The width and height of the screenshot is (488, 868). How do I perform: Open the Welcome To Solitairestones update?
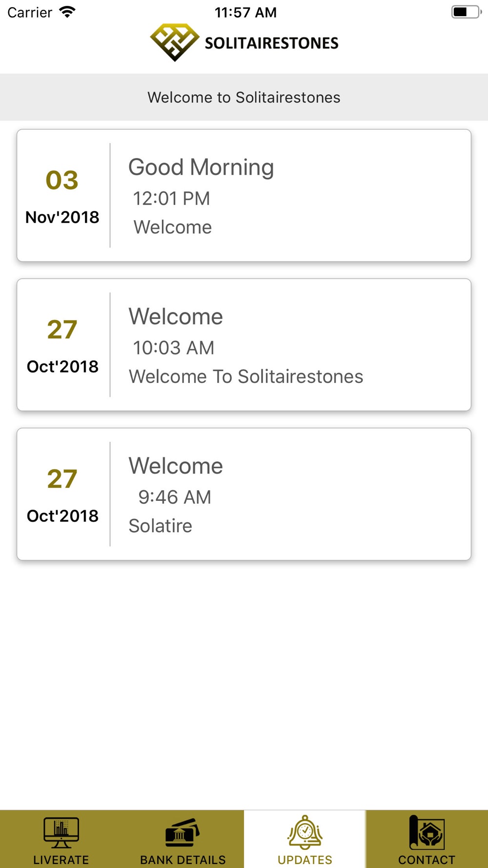[244, 345]
